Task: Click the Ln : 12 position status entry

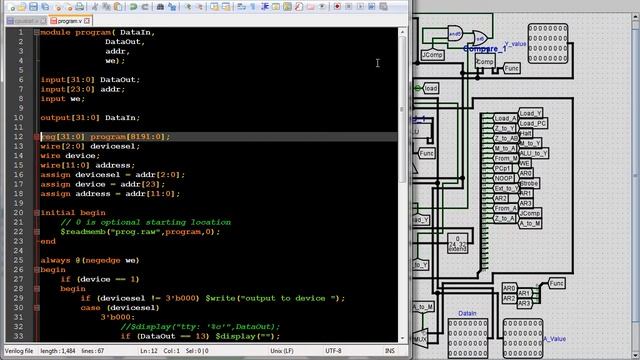Action: click(x=149, y=351)
